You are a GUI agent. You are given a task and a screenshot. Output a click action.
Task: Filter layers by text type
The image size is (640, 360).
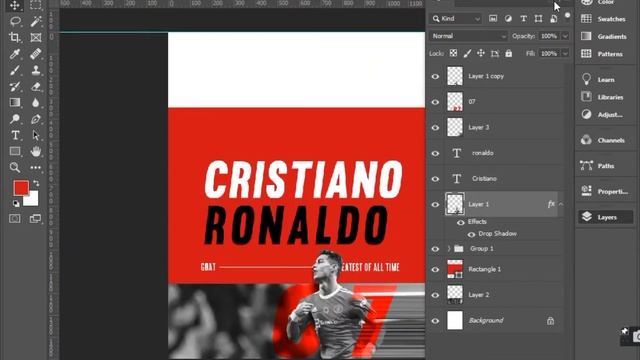point(523,19)
